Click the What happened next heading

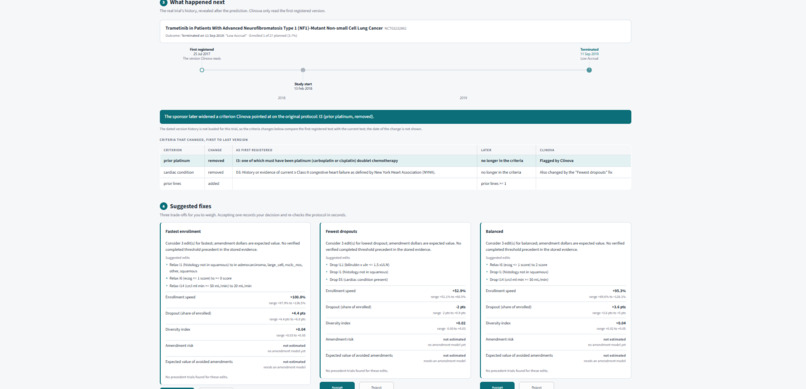coord(197,3)
